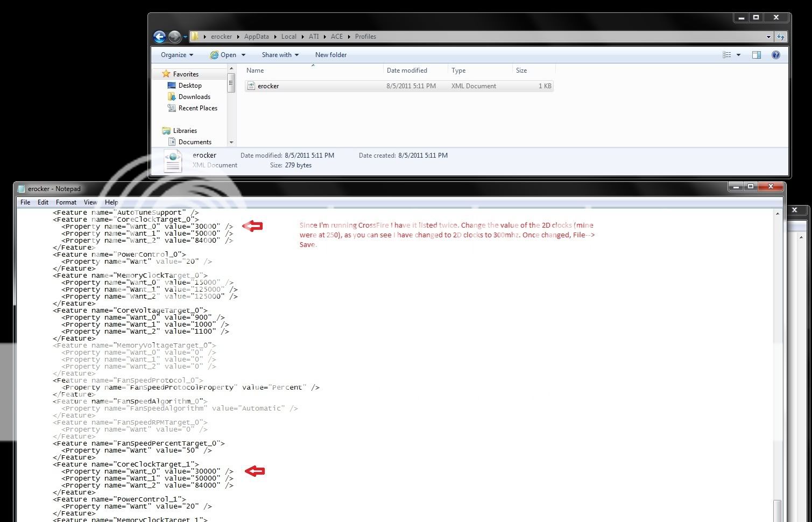
Task: Click the Want_2 value="1100" line
Action: point(145,331)
